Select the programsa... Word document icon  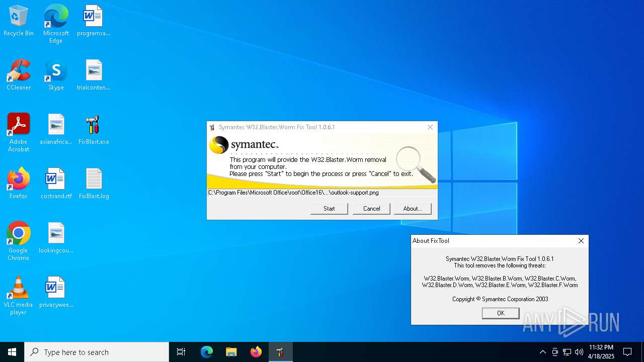point(94,21)
